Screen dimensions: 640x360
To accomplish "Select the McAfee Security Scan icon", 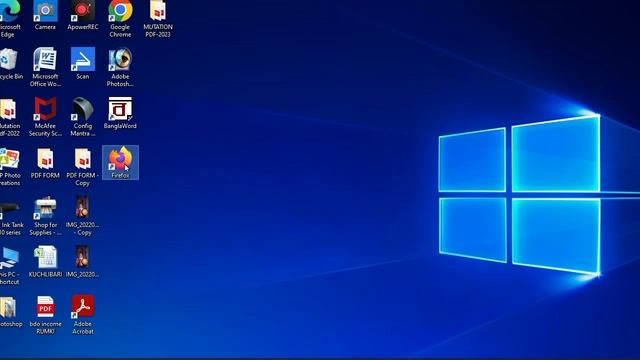I will point(45,117).
